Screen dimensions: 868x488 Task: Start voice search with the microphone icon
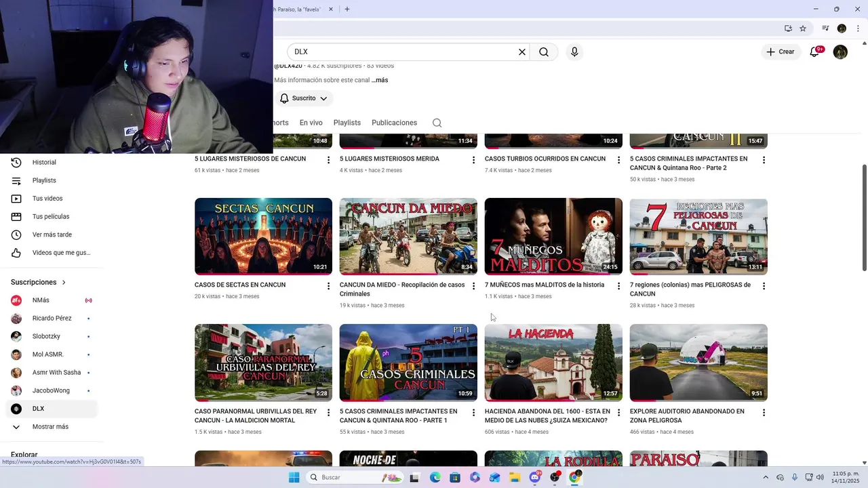coord(574,52)
